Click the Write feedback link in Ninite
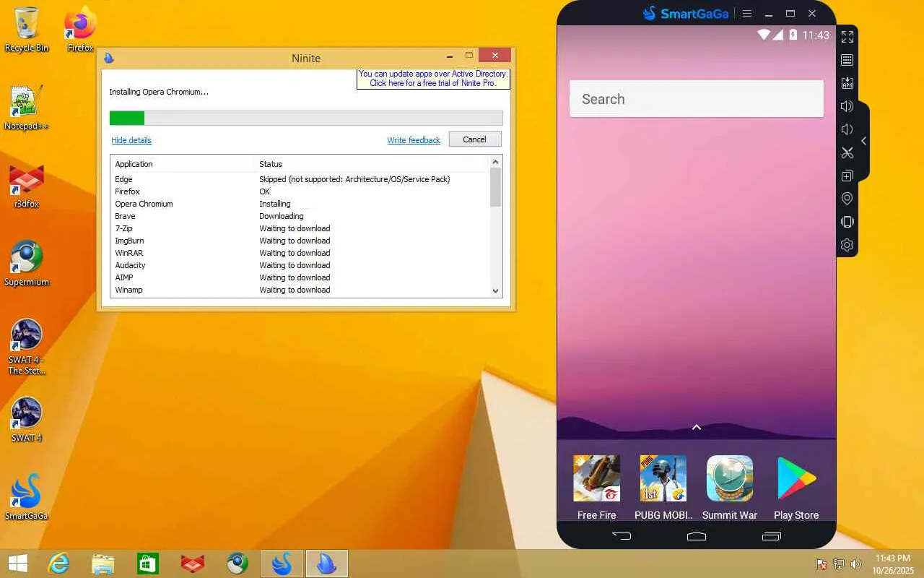Image resolution: width=924 pixels, height=578 pixels. pos(414,140)
